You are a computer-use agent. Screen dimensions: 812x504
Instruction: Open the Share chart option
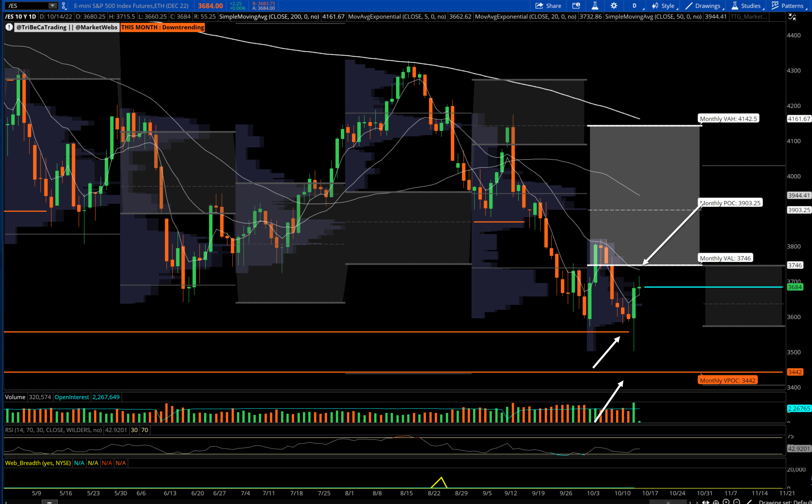[x=548, y=6]
